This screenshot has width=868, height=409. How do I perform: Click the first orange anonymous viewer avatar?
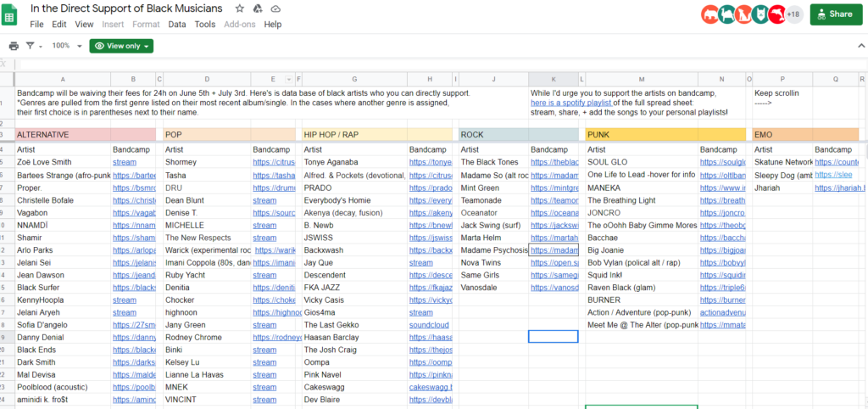709,14
